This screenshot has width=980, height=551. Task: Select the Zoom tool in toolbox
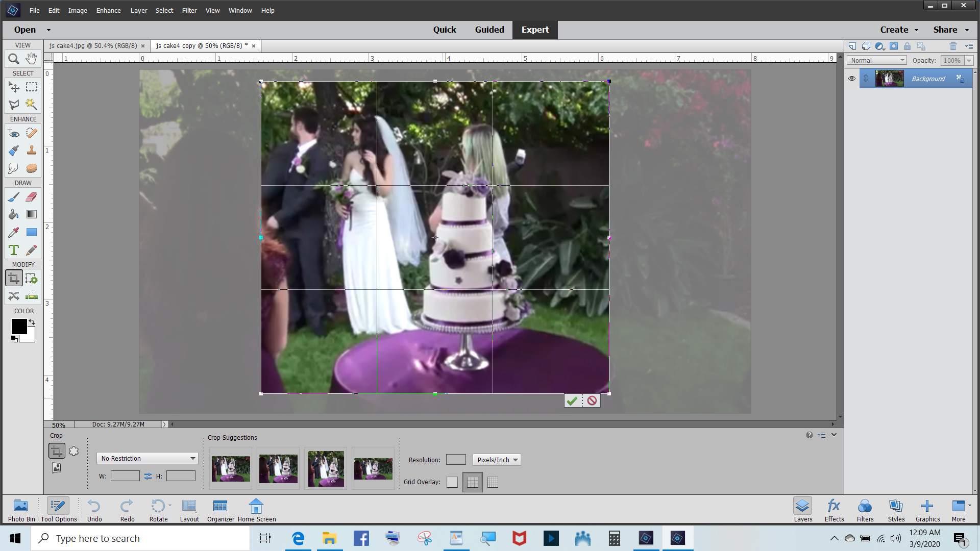tap(14, 59)
